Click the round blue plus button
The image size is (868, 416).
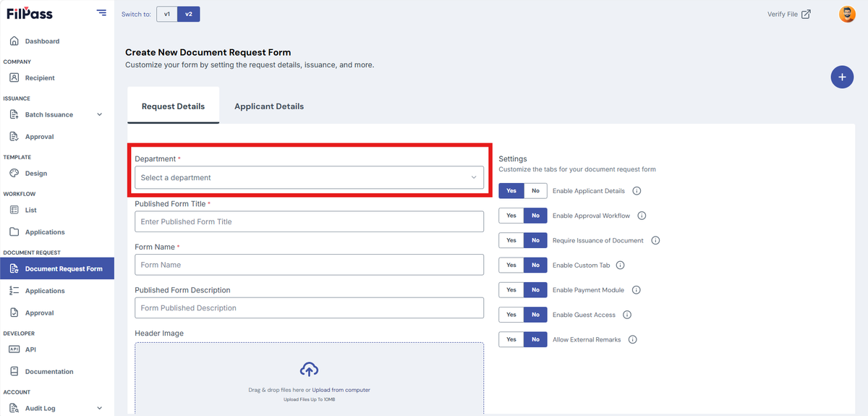click(x=842, y=77)
